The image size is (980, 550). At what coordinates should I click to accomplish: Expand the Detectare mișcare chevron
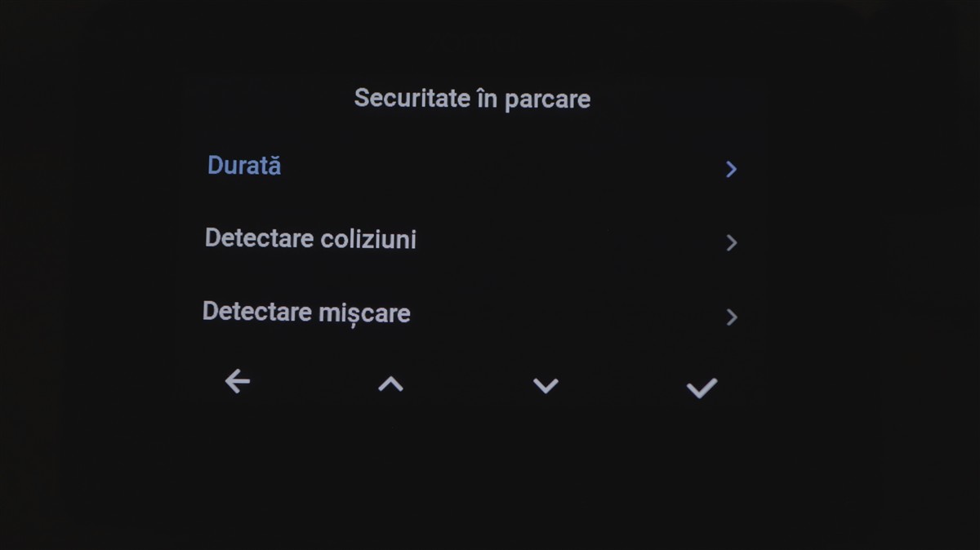[731, 317]
